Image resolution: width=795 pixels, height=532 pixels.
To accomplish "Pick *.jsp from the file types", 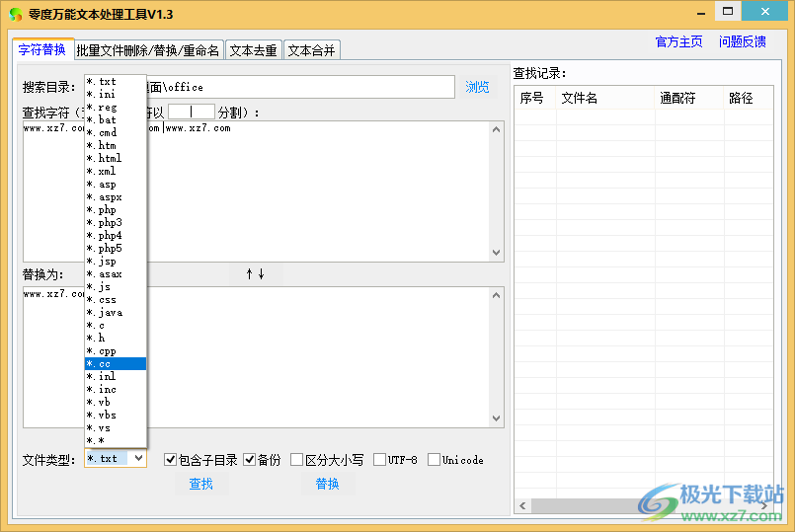I will pos(116,261).
